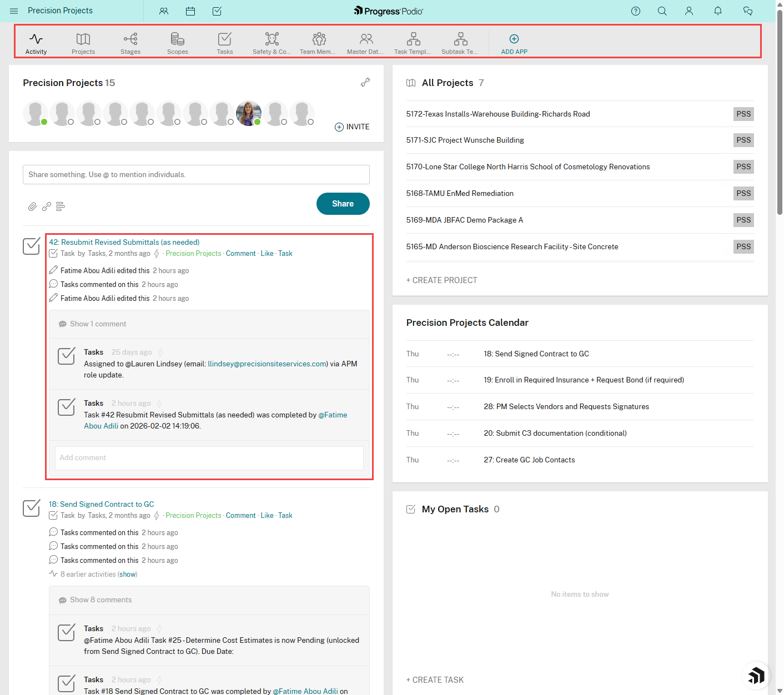
Task: Click ADD APP button
Action: coord(514,43)
